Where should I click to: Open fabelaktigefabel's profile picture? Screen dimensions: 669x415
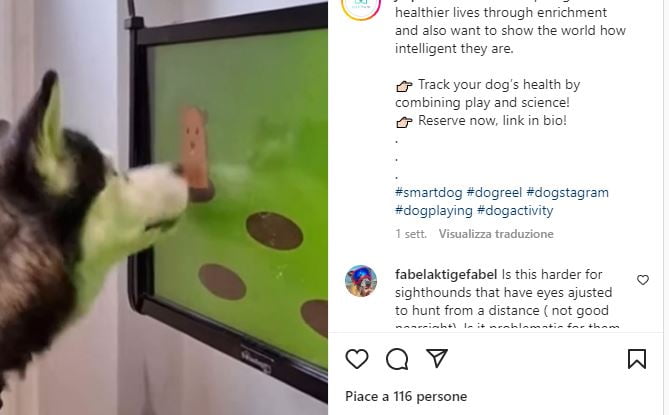pyautogui.click(x=361, y=281)
